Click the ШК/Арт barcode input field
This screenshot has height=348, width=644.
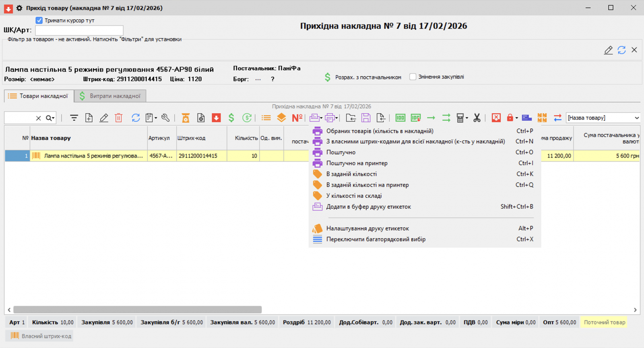[x=79, y=30]
